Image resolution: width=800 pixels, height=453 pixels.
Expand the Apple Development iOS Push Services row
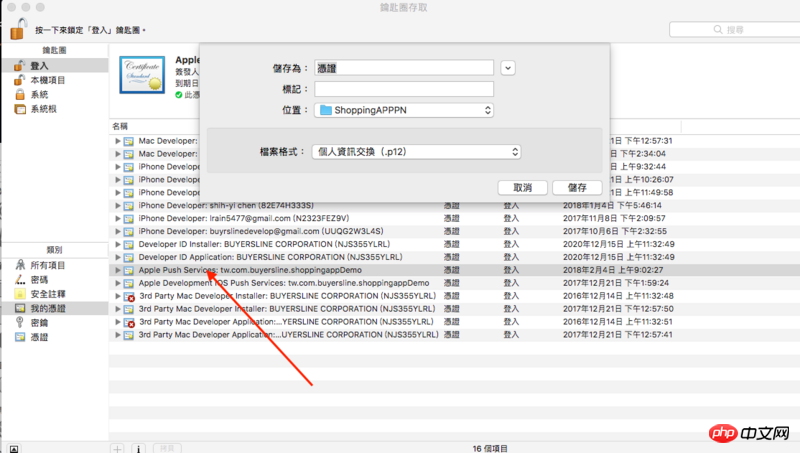coord(118,283)
